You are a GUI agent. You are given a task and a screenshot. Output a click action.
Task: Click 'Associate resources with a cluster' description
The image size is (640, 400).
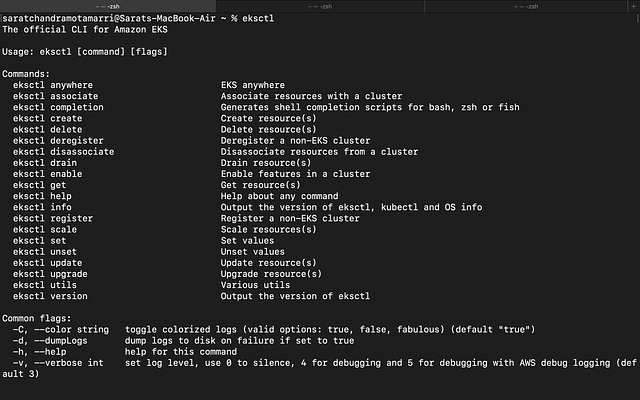tap(311, 96)
